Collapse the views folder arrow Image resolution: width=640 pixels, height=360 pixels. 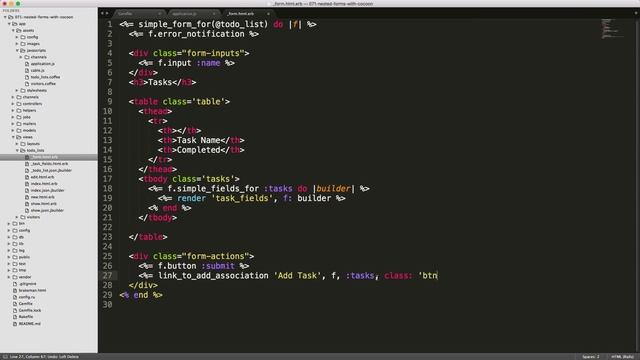13,137
